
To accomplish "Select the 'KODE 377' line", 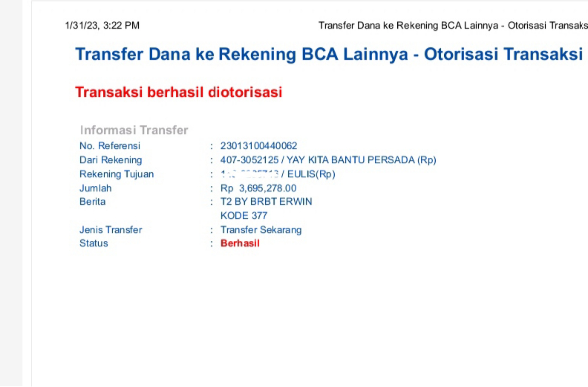I will (x=244, y=216).
